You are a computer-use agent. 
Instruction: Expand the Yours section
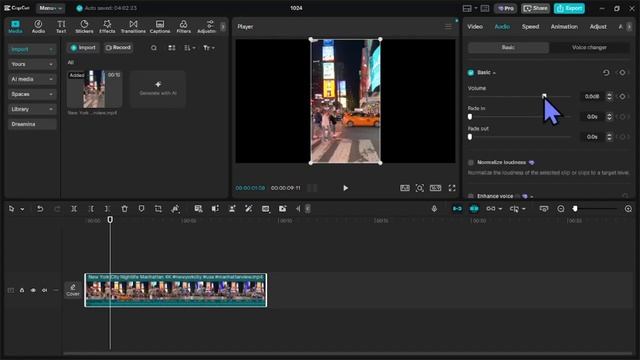[x=32, y=64]
